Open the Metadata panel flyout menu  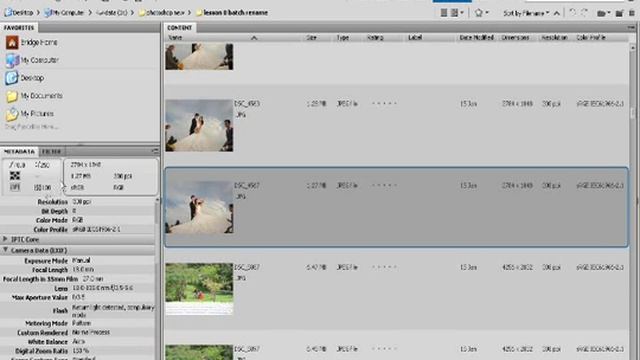[155, 151]
